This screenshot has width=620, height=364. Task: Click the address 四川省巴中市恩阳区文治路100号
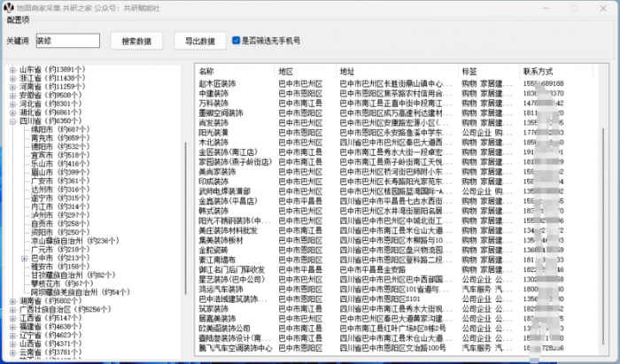click(x=392, y=348)
